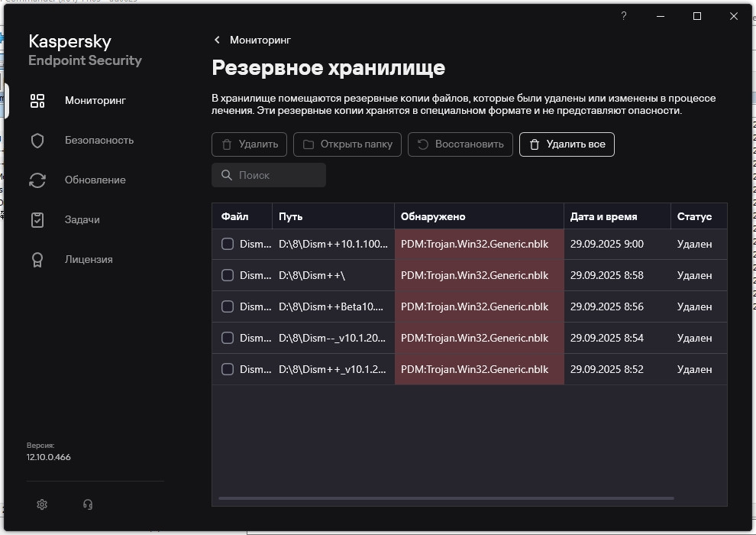Image resolution: width=756 pixels, height=535 pixels.
Task: Sort by the Дата и время column header
Action: (x=617, y=216)
